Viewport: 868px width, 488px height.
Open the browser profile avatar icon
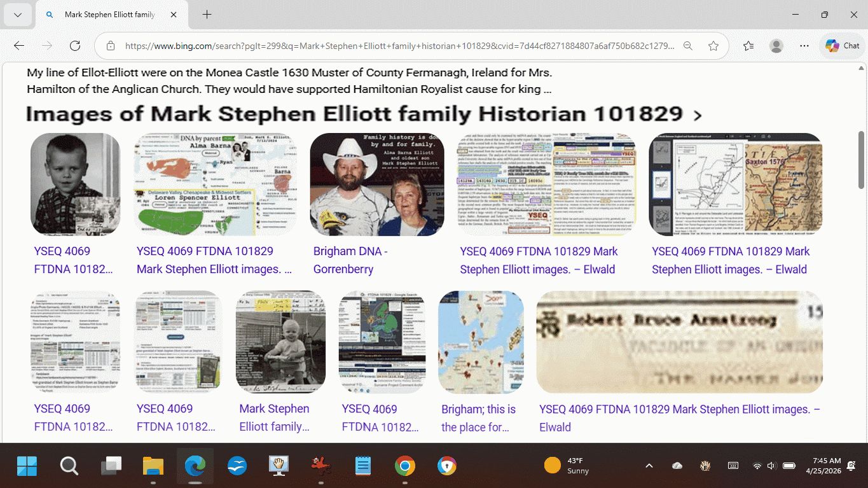pos(776,46)
